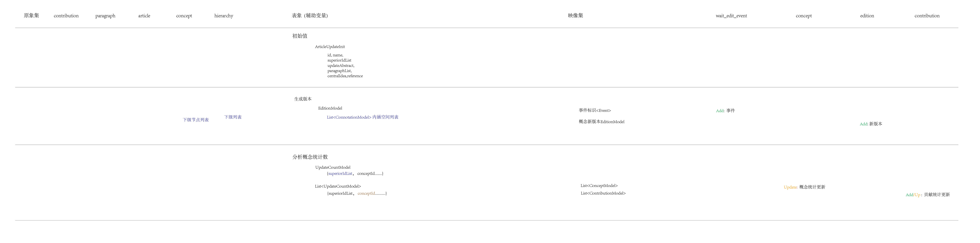Click the hierarchy column header
Screen dimensions: 980x243
point(223,16)
